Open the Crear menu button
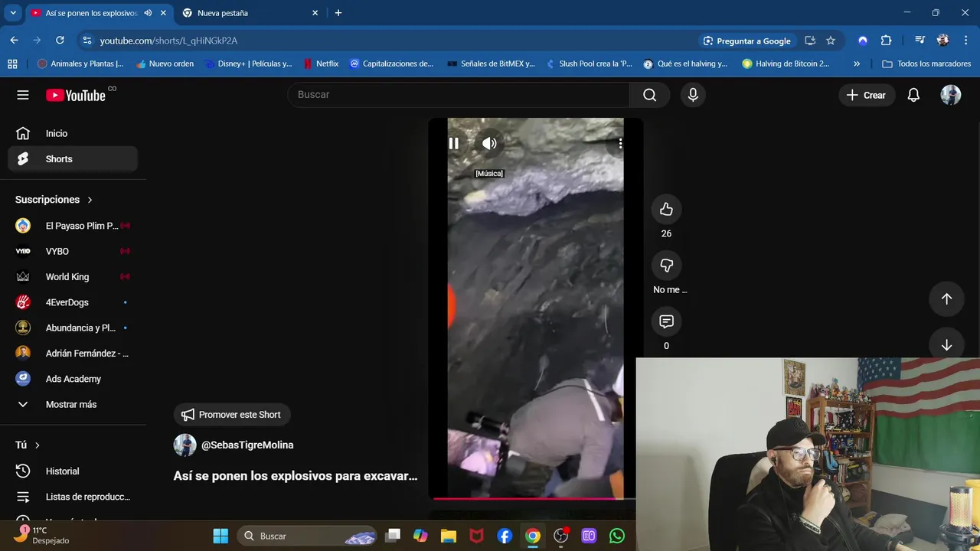This screenshot has width=980, height=551. [x=867, y=95]
